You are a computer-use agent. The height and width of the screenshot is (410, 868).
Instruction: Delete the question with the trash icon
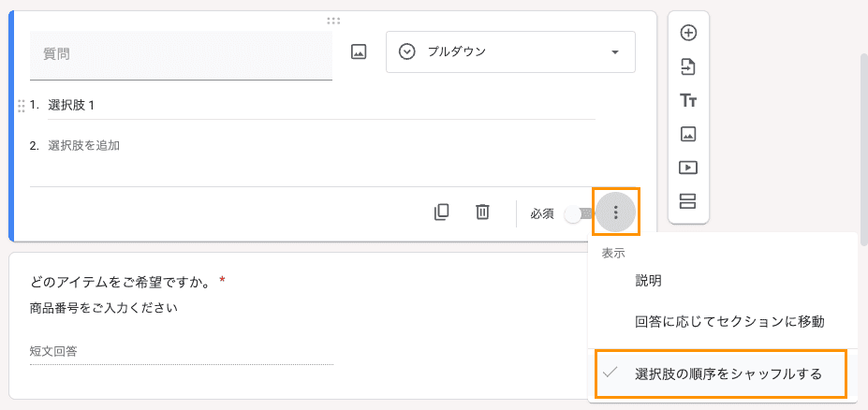482,212
